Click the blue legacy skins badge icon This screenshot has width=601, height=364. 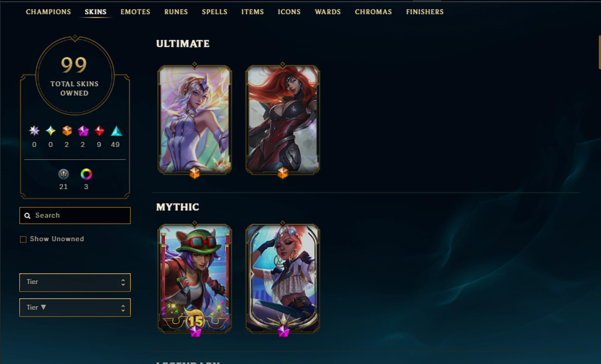pos(63,174)
